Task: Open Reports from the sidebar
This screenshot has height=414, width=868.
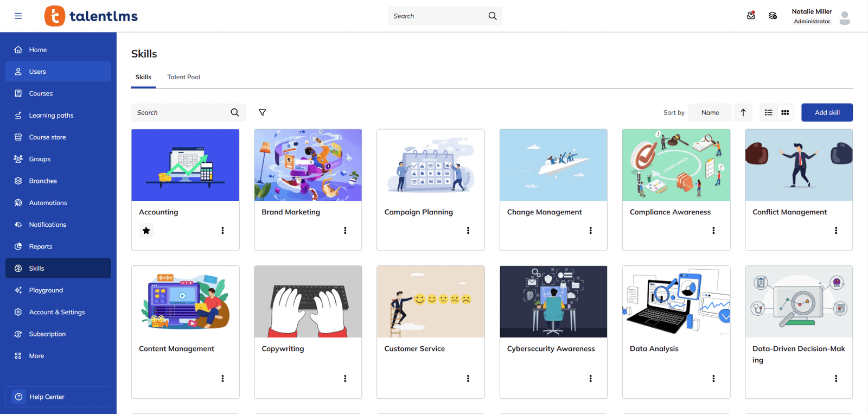Action: tap(58, 246)
